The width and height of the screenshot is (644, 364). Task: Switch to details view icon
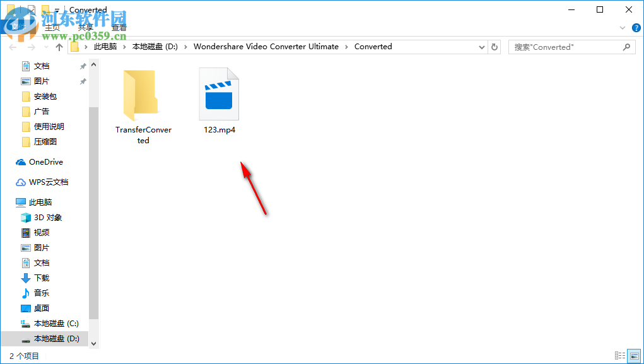(620, 356)
